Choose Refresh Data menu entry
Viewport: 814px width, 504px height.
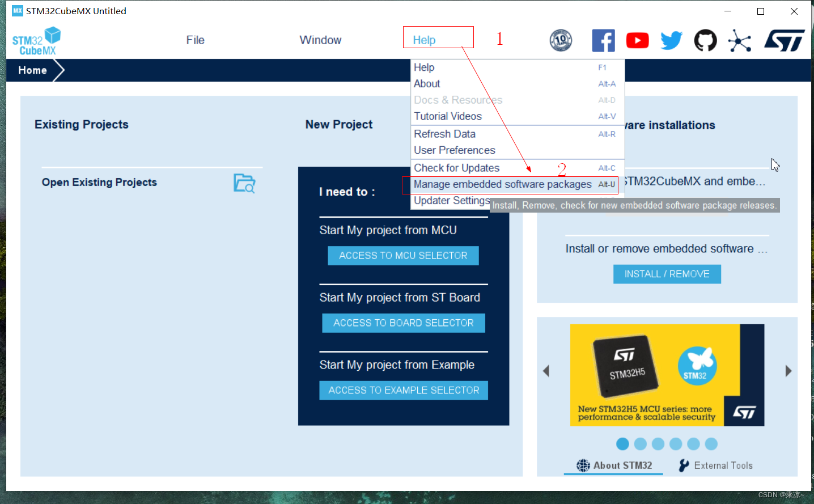(518, 134)
